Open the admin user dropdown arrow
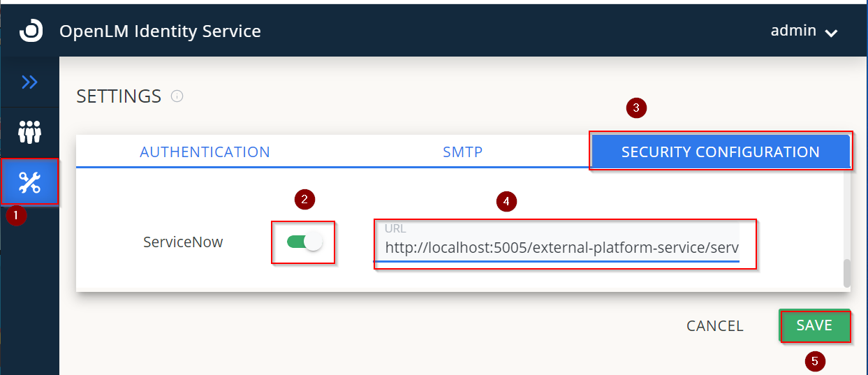Viewport: 868px width, 375px height. pyautogui.click(x=830, y=32)
